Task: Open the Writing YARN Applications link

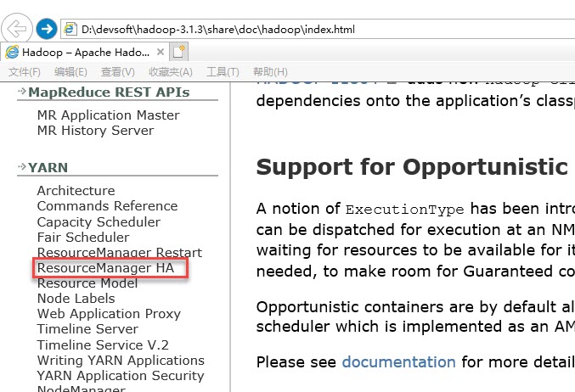Action: coord(121,361)
